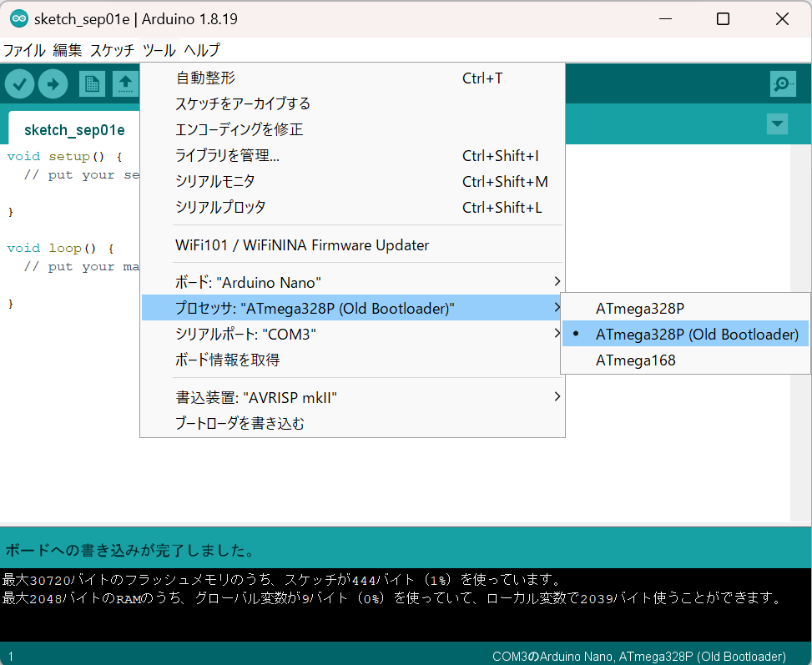Image resolution: width=812 pixels, height=665 pixels.
Task: Click the COM3 Arduino Nano status bar text
Action: click(639, 656)
